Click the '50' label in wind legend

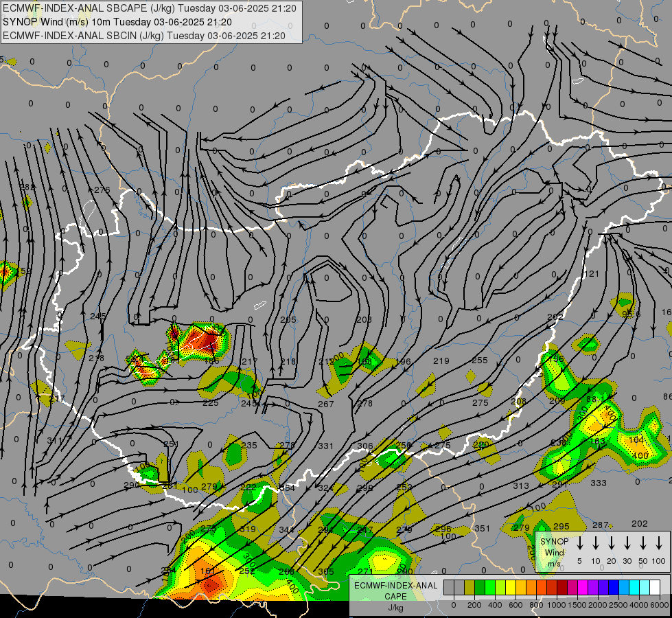tap(643, 561)
